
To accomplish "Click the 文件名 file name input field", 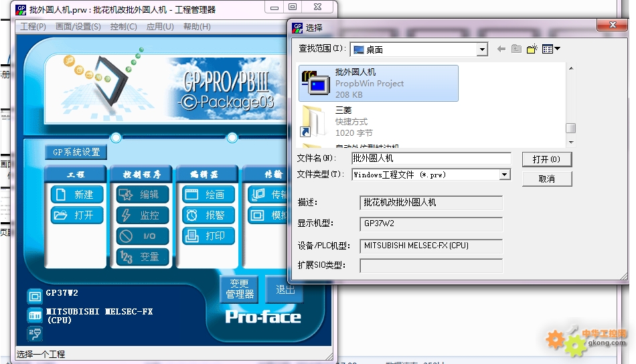I will click(431, 158).
